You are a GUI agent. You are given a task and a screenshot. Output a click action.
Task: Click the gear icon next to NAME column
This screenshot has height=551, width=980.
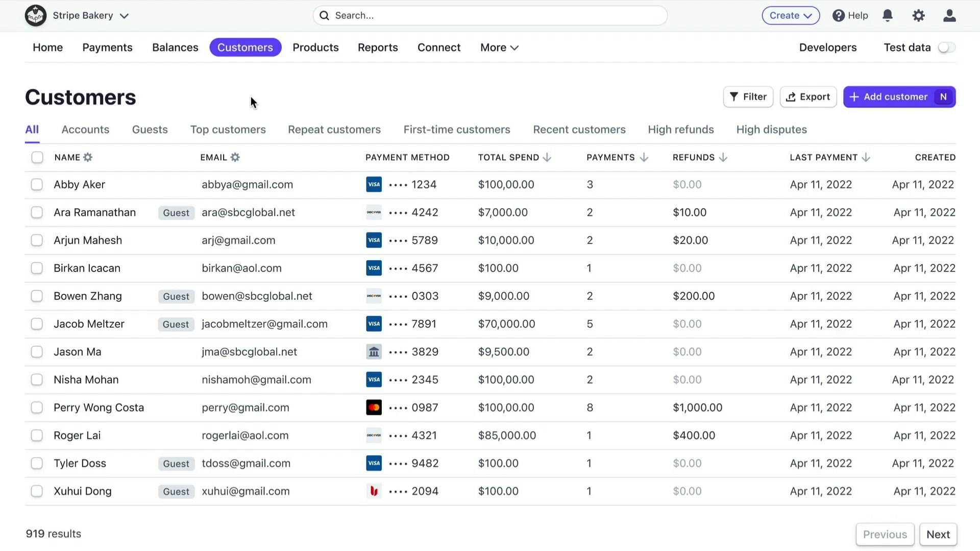(x=88, y=157)
